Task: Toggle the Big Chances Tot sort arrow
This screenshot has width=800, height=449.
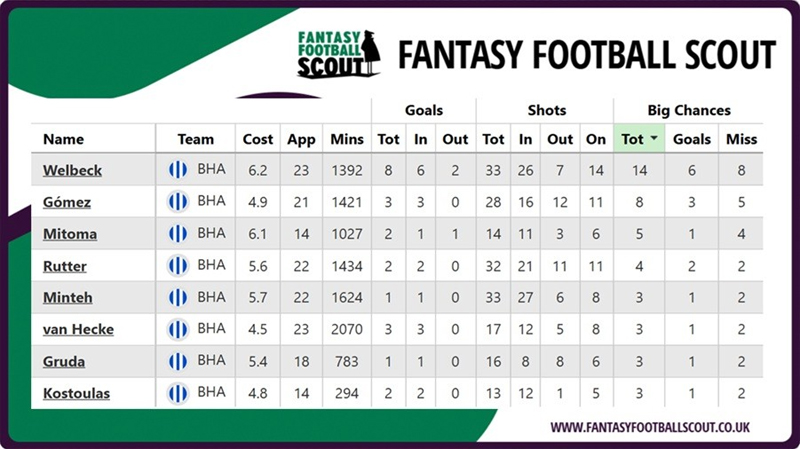Action: [x=654, y=140]
